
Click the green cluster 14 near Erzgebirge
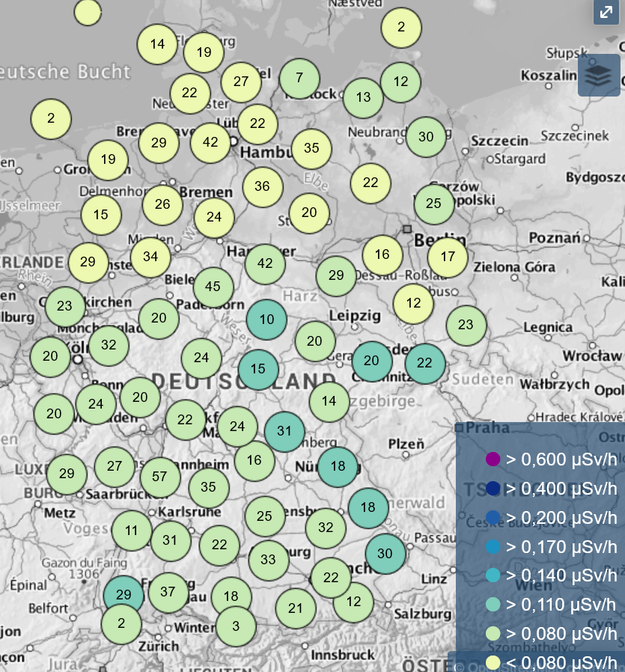tap(329, 402)
